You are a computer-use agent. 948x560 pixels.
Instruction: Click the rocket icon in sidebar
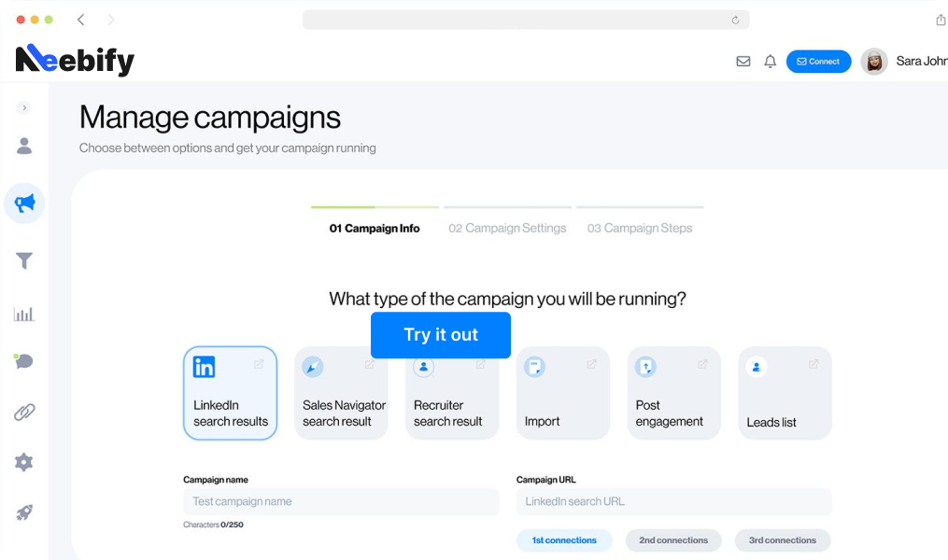click(x=24, y=512)
